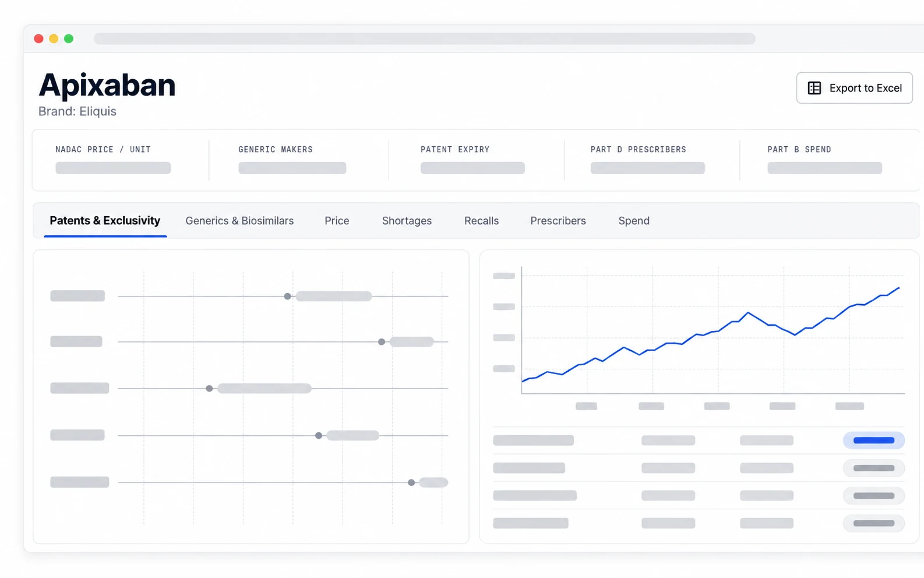The image size is (924, 578).
Task: Click the yellow minimize window button
Action: point(54,38)
